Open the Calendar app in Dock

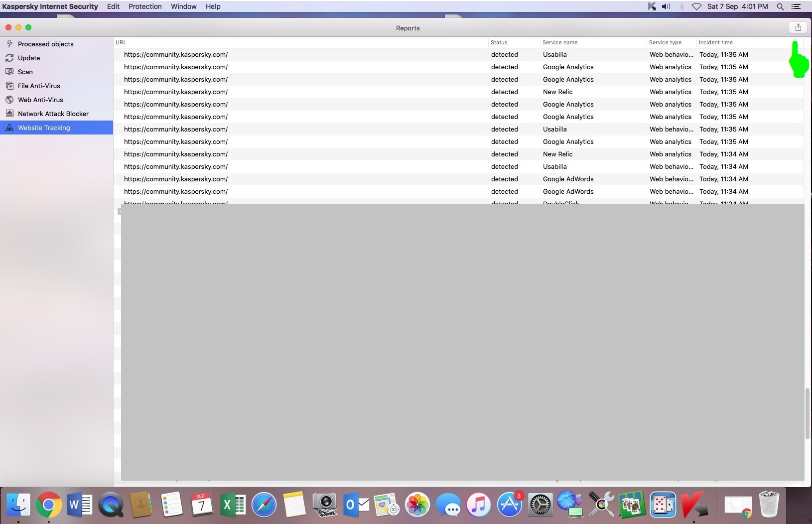pos(202,505)
